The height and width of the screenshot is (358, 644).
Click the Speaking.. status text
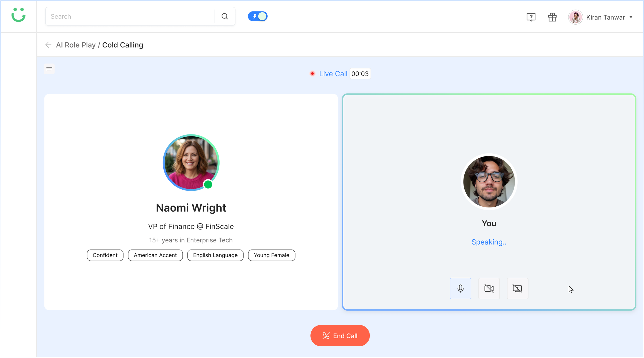pos(489,242)
